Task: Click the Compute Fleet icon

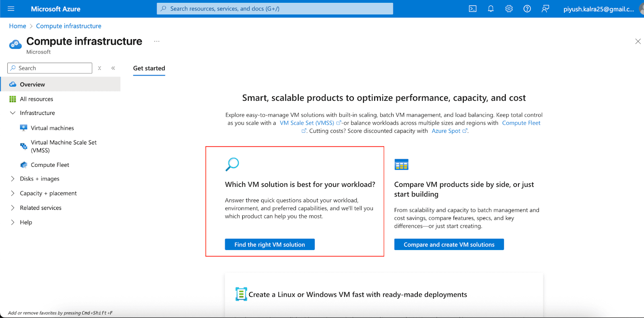Action: click(x=23, y=165)
